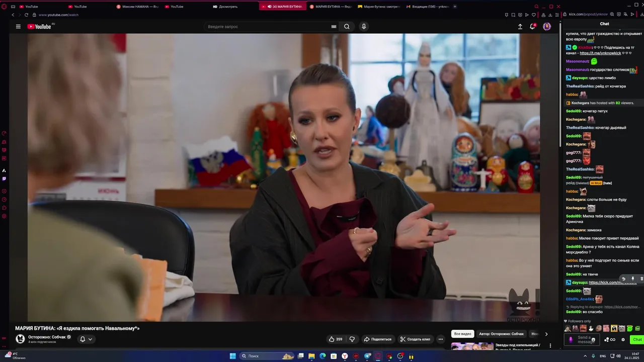
Task: Open YouTube notifications bell with badge
Action: pos(532,27)
